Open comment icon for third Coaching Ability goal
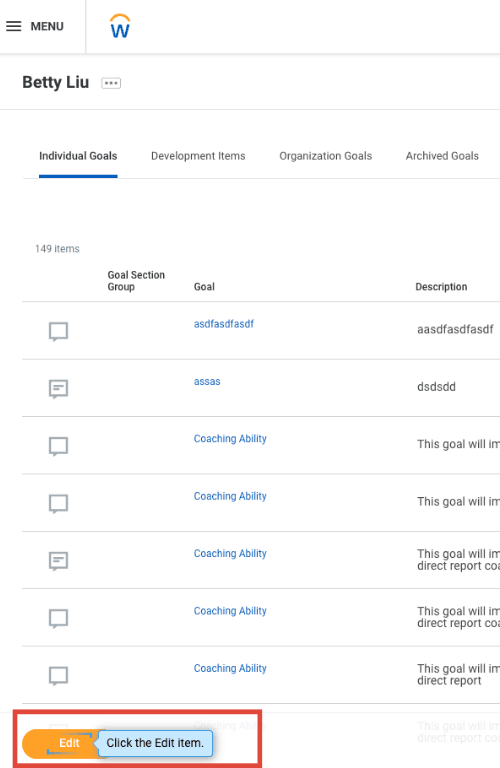500x768 pixels. [x=58, y=561]
